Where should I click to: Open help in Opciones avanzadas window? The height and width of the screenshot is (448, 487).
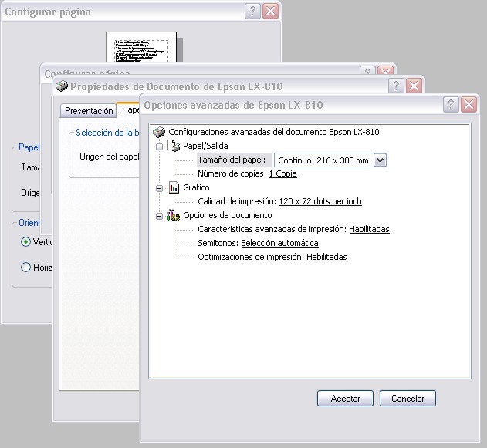tap(451, 105)
